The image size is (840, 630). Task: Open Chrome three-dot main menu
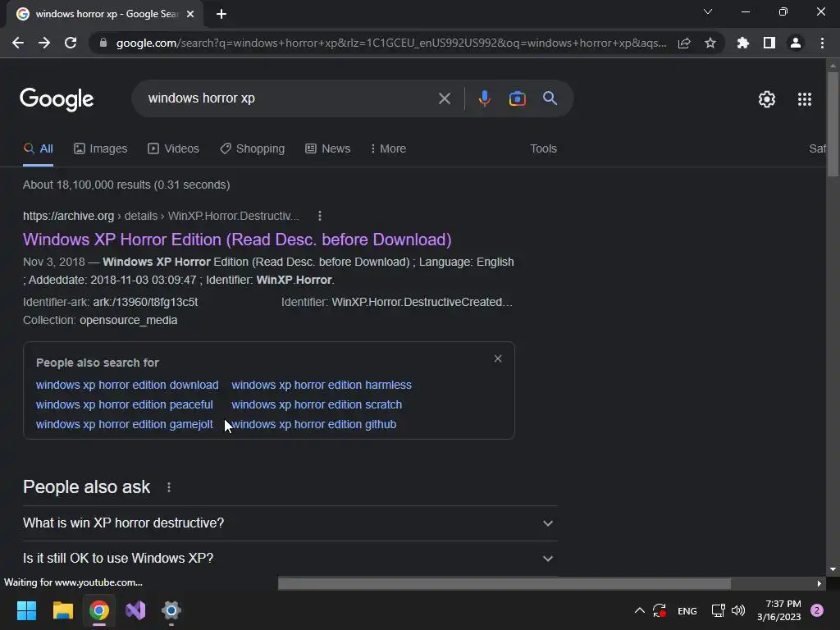pos(822,43)
